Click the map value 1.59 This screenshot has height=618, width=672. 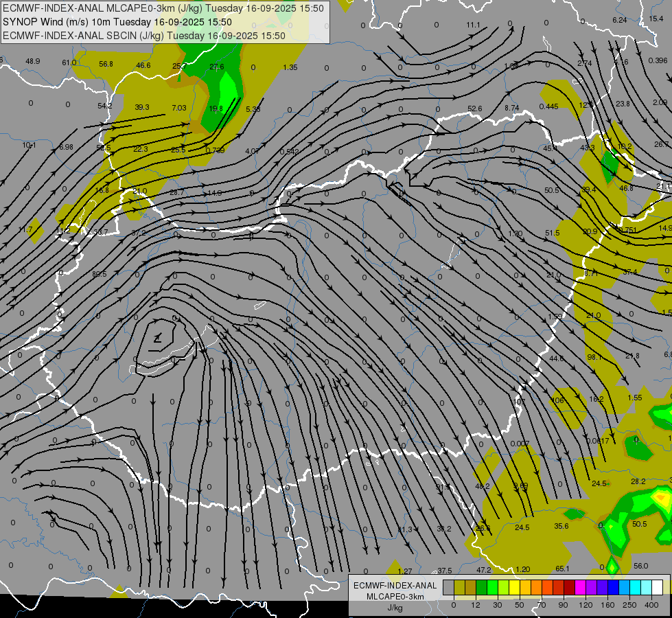pyautogui.click(x=555, y=317)
